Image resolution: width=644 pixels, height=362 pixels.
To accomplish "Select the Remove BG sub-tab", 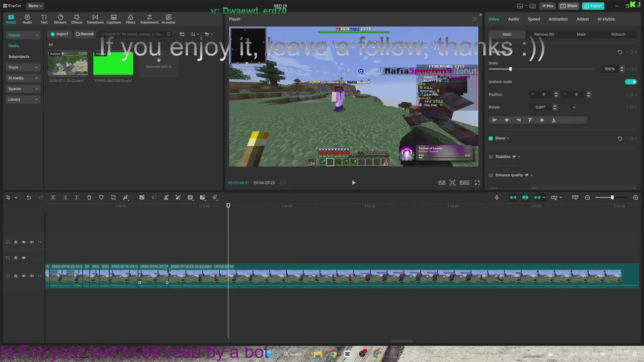I will coord(544,34).
